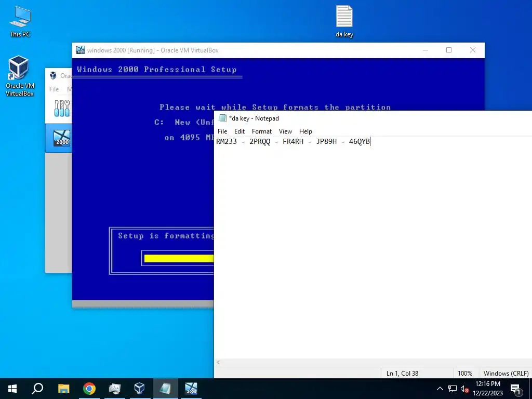
Task: Open File menu in VirtualBox Manager
Action: (x=54, y=89)
